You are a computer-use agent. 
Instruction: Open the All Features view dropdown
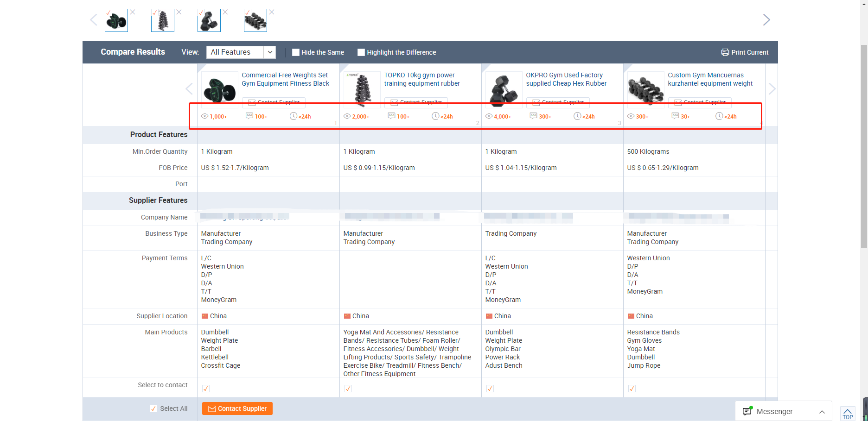click(241, 52)
